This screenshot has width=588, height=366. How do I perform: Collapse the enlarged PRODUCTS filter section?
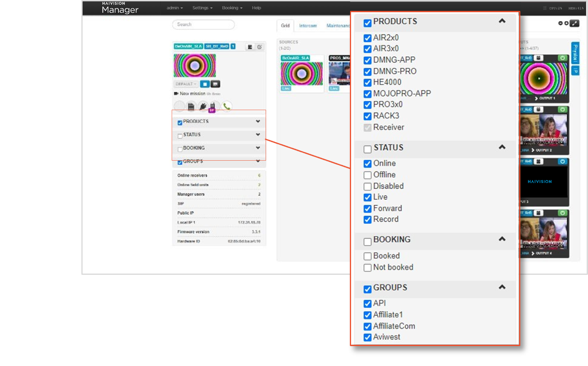coord(502,21)
